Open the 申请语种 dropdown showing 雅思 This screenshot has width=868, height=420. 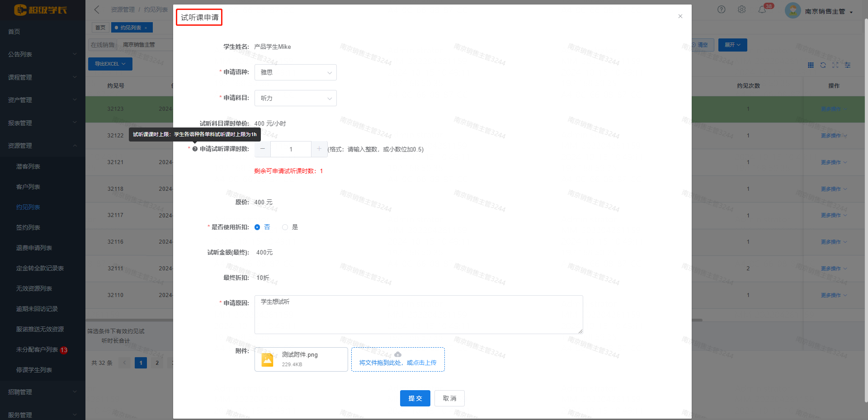[x=295, y=72]
